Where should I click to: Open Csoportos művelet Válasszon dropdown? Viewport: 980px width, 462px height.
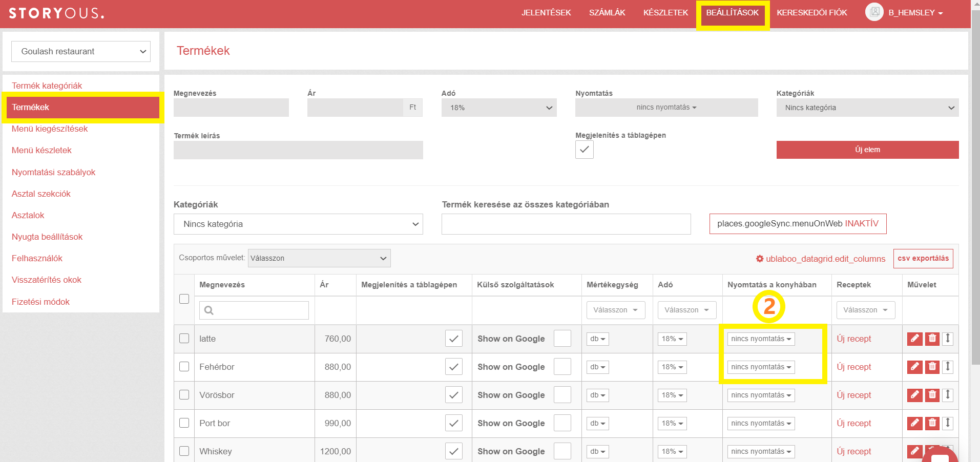point(319,258)
